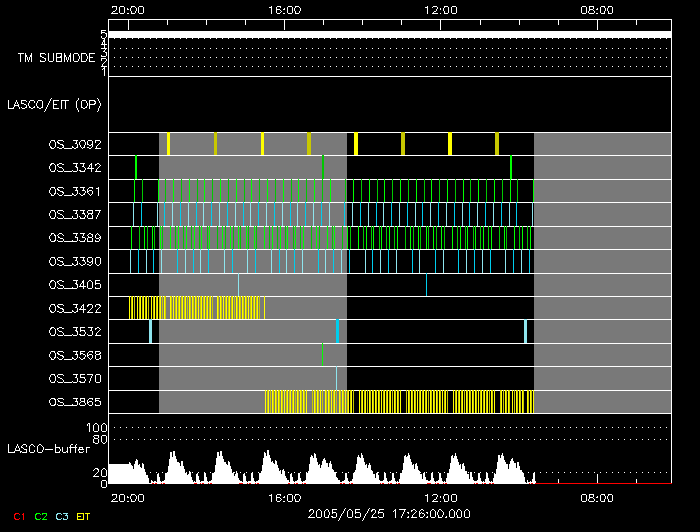Screen dimensions: 700x532
Task: Click the OS_3405 row label
Action: pyautogui.click(x=75, y=285)
